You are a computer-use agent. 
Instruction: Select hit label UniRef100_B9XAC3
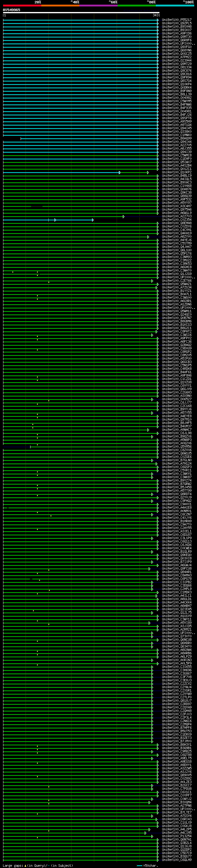[x=177, y=182]
